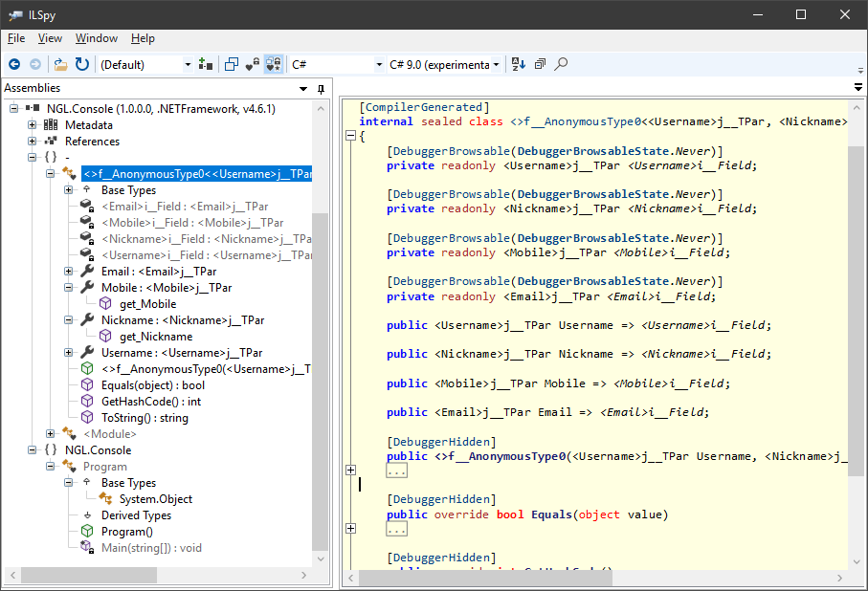868x591 pixels.
Task: Collapse the class body fold in code view
Action: [350, 136]
